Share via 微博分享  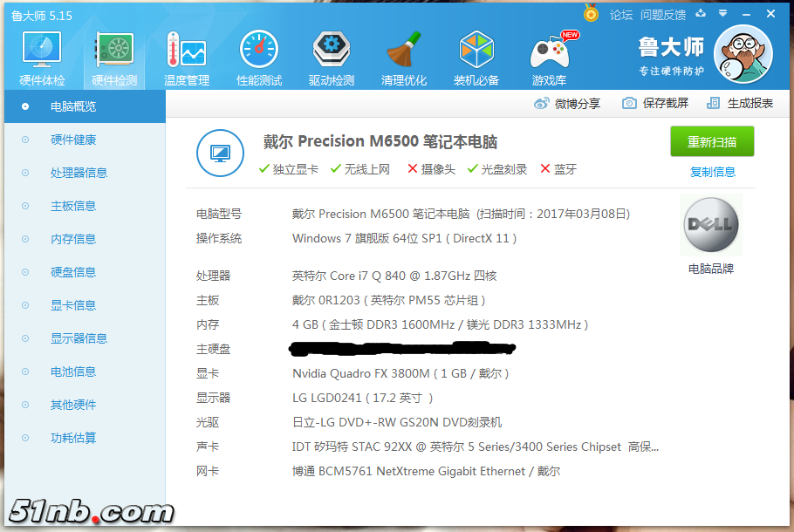point(567,103)
